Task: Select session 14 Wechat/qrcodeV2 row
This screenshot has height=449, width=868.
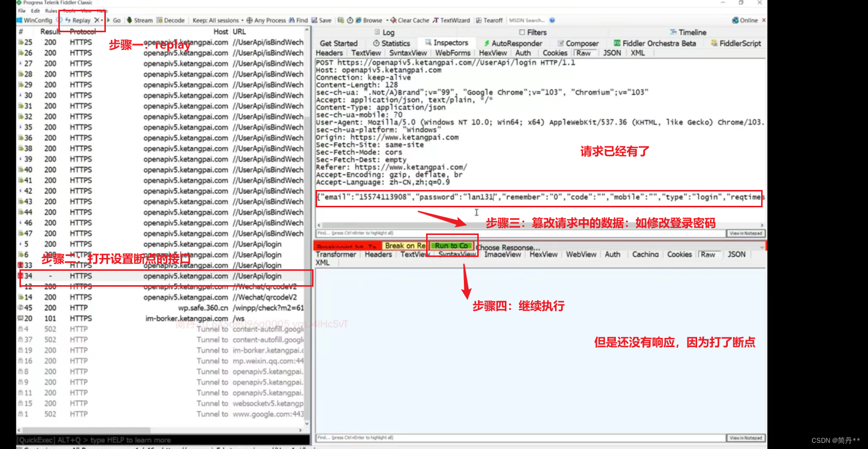Action: pos(160,297)
